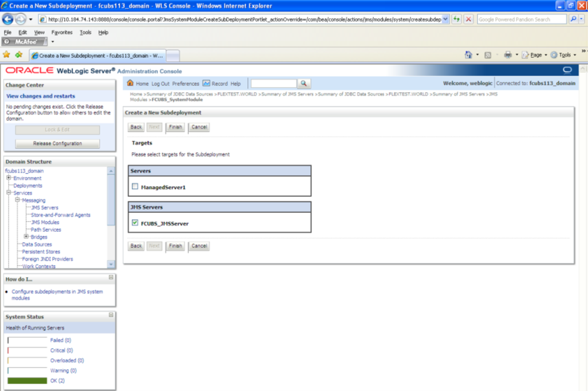Viewport: 588px width, 391px height.
Task: Click the RSS feeds toolbar icon
Action: pos(487,55)
